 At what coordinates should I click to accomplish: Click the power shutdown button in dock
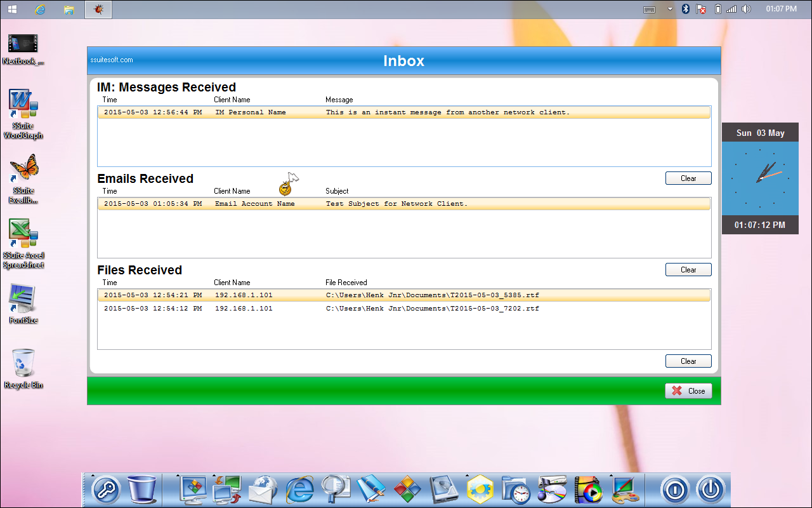point(710,490)
